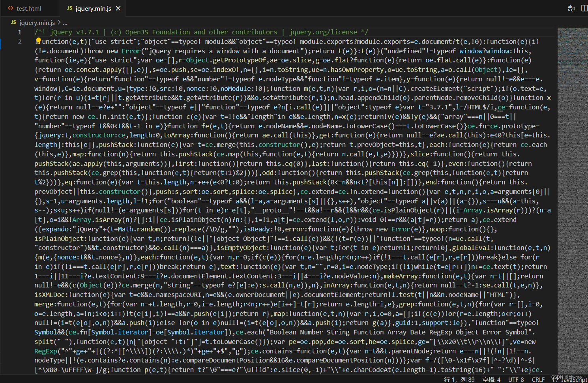Open go-to-line from 行 1, 列 89 status
This screenshot has width=588, height=383.
tap(459, 379)
